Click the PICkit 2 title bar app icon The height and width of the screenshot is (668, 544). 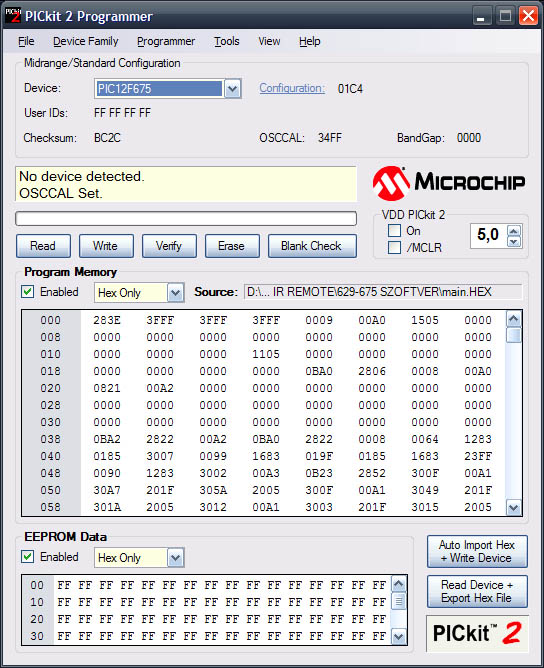12,16
